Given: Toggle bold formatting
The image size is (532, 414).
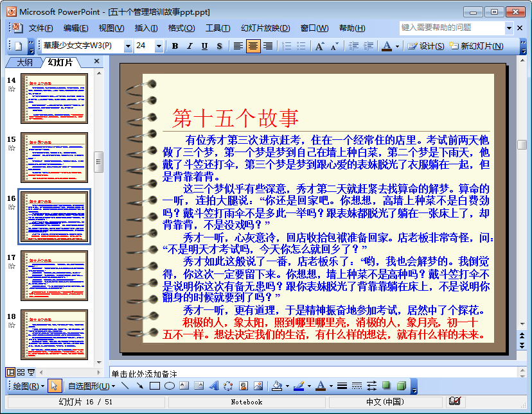Looking at the screenshot, I should (175, 46).
